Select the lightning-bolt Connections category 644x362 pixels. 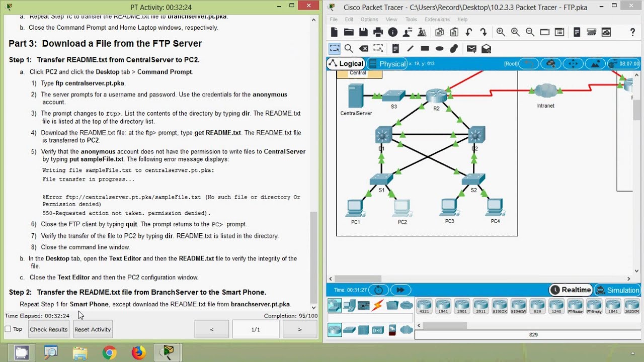(x=377, y=305)
